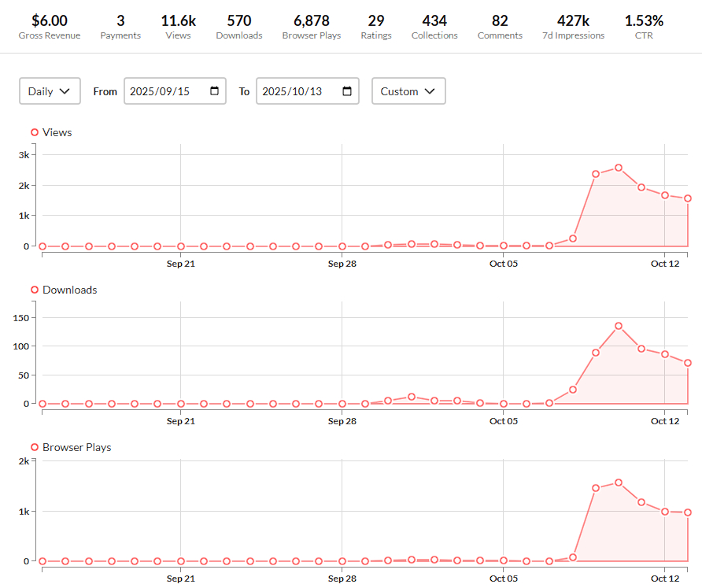Select the Gross Revenue stat
The height and width of the screenshot is (588, 702).
[50, 26]
